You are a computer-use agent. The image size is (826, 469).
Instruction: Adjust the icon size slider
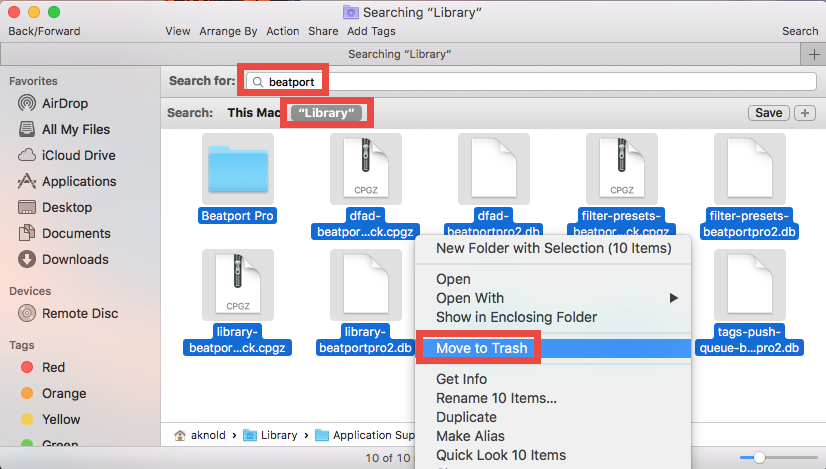click(x=759, y=457)
